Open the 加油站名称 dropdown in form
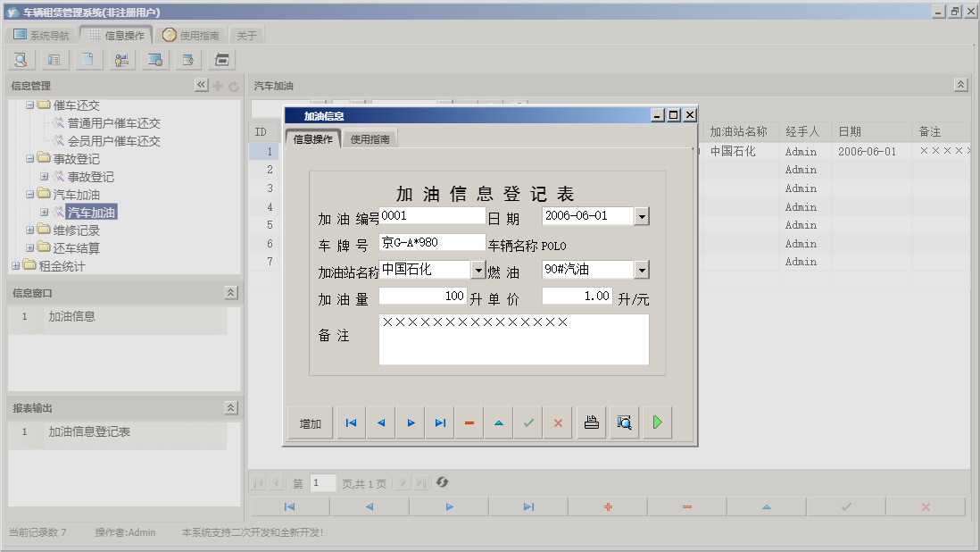Viewport: 980px width, 552px height. pyautogui.click(x=478, y=270)
